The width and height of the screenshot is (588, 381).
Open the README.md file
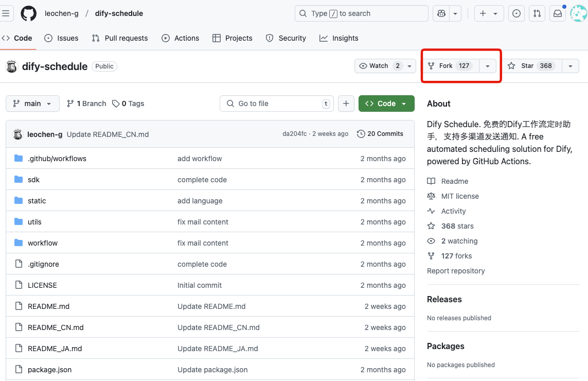point(48,306)
